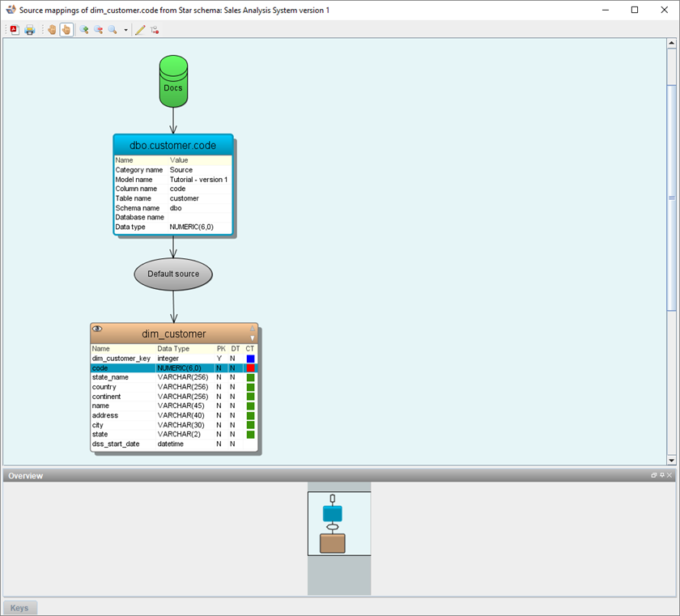This screenshot has width=680, height=616.
Task: Click vertical scrollbar down arrow
Action: click(x=671, y=461)
